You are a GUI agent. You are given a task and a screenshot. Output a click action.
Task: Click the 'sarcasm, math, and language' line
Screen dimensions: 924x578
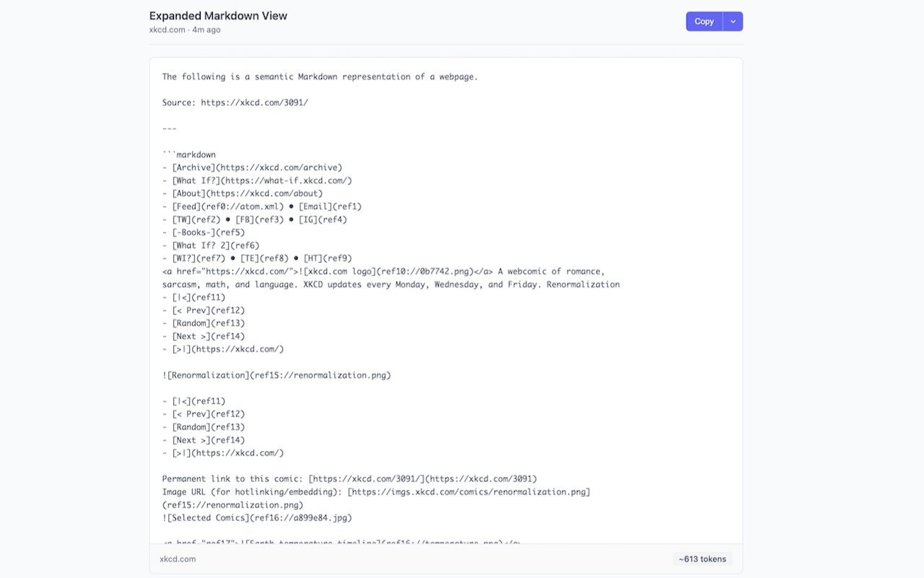(391, 285)
